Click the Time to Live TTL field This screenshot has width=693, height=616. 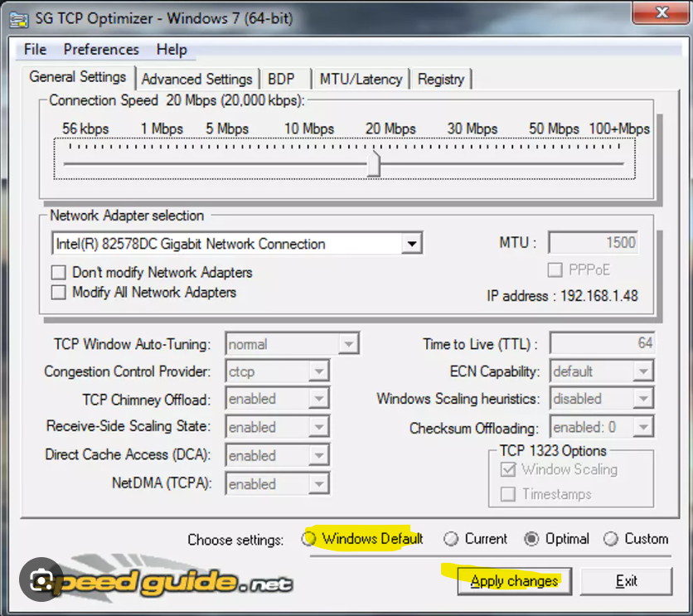[x=603, y=343]
